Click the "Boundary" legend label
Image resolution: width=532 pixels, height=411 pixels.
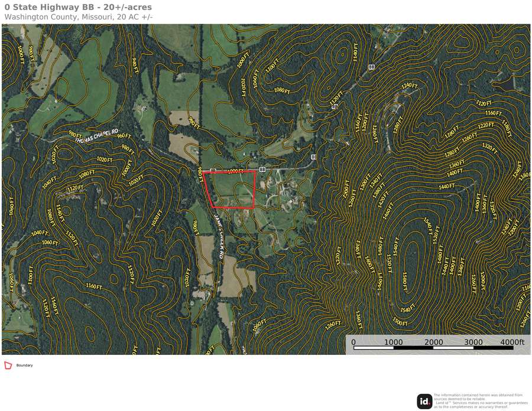pos(24,366)
